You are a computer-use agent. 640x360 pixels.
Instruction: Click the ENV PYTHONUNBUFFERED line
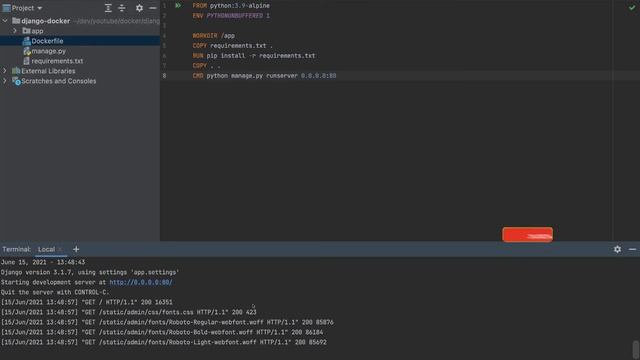pyautogui.click(x=231, y=16)
